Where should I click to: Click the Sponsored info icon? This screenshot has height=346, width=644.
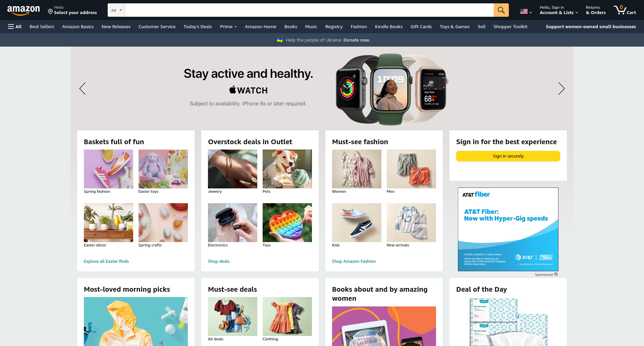tap(556, 274)
